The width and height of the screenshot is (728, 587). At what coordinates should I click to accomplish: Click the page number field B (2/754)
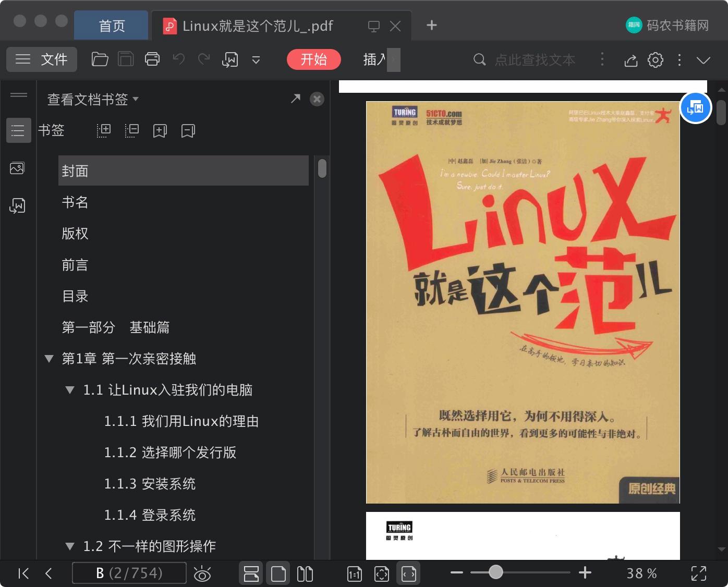129,573
